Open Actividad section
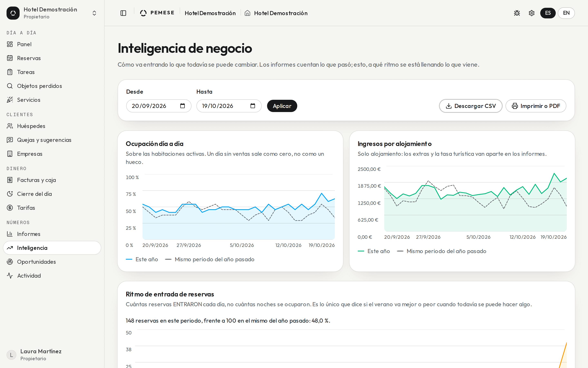 tap(52, 276)
